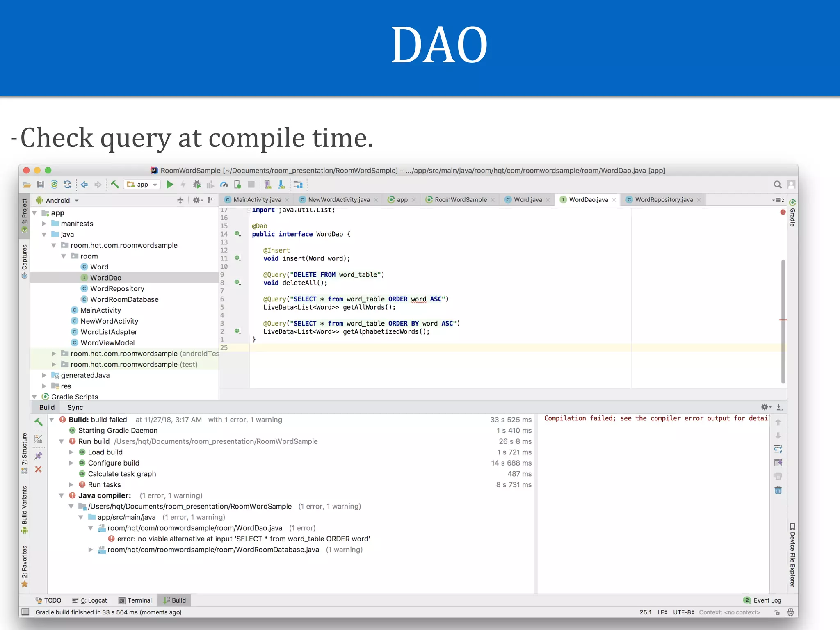Switch to the Word.java editor tab
Image resolution: width=840 pixels, height=630 pixels.
527,200
